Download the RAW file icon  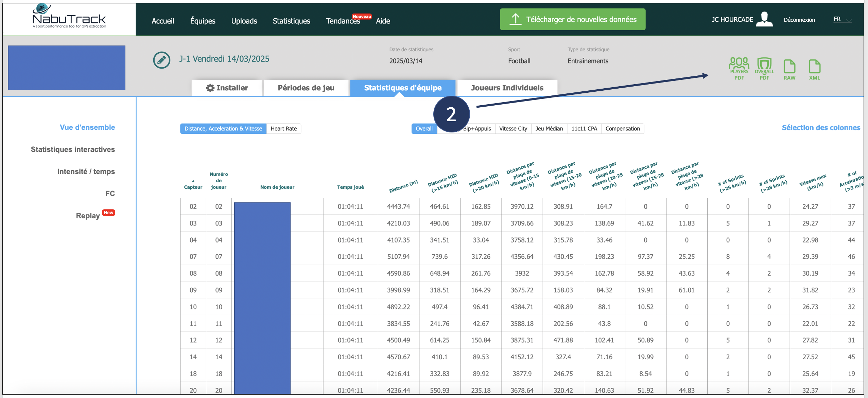point(789,69)
